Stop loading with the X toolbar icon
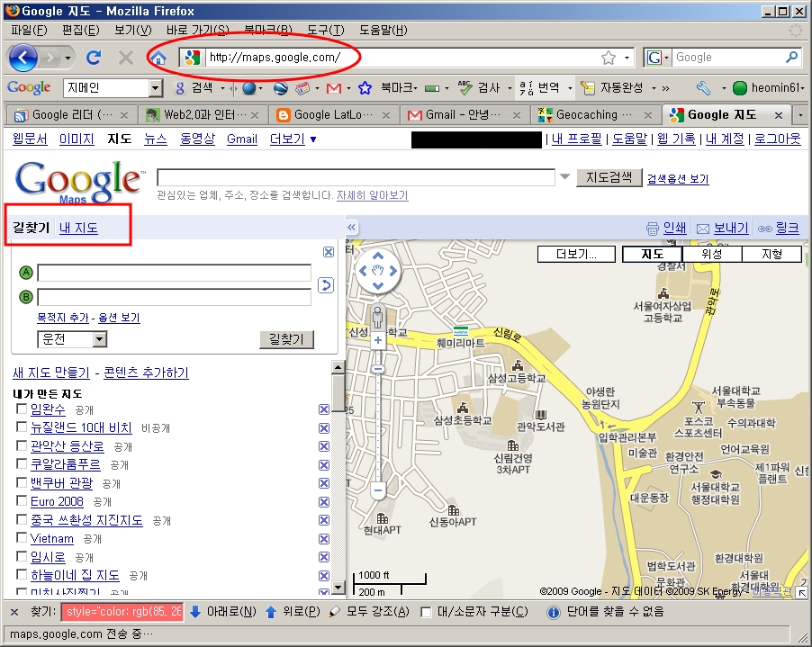Viewport: 812px width, 647px height. (126, 58)
